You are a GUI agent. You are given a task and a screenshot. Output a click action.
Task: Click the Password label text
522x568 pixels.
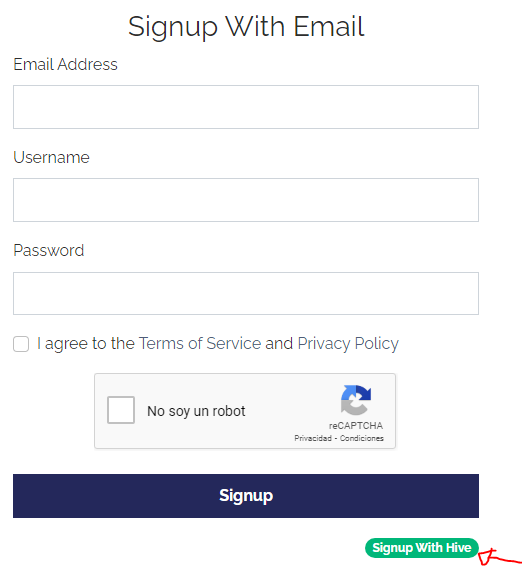49,251
